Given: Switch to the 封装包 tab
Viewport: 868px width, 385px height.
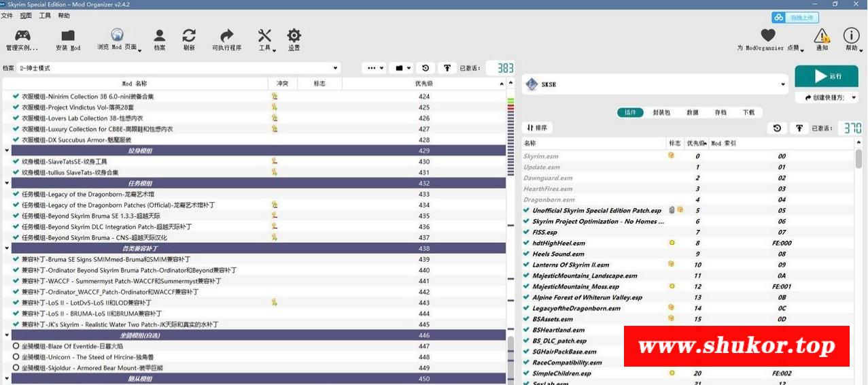Looking at the screenshot, I should [661, 112].
